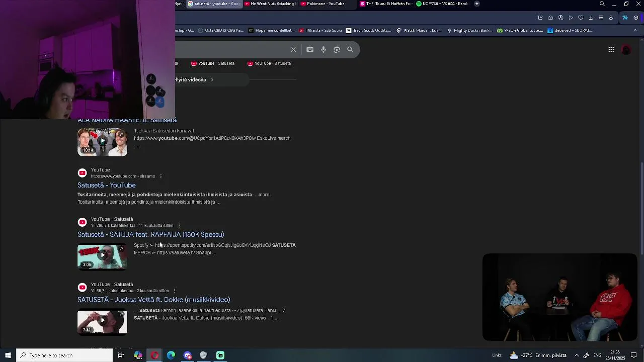The height and width of the screenshot is (362, 644).
Task: Open 'Watch Global & Loc...' bookmark
Action: click(x=520, y=30)
